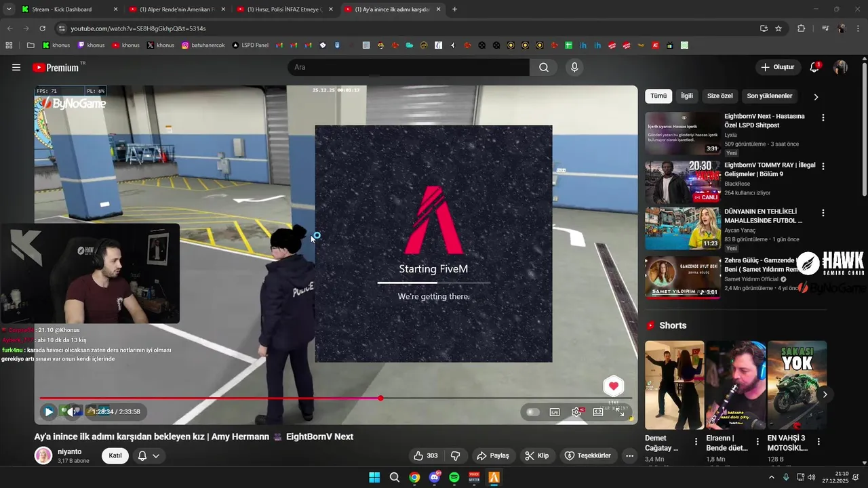Click the Oluştur create button
Image resolution: width=868 pixels, height=488 pixels.
(777, 67)
